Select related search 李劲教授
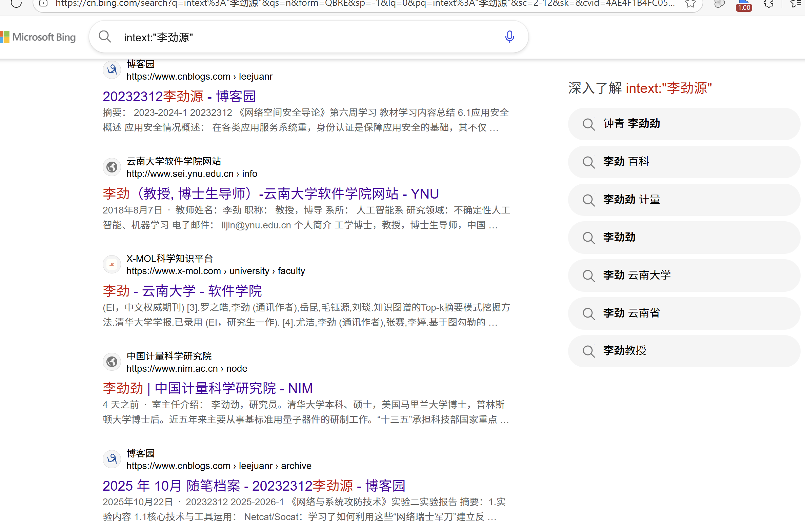The image size is (805, 532). (624, 350)
